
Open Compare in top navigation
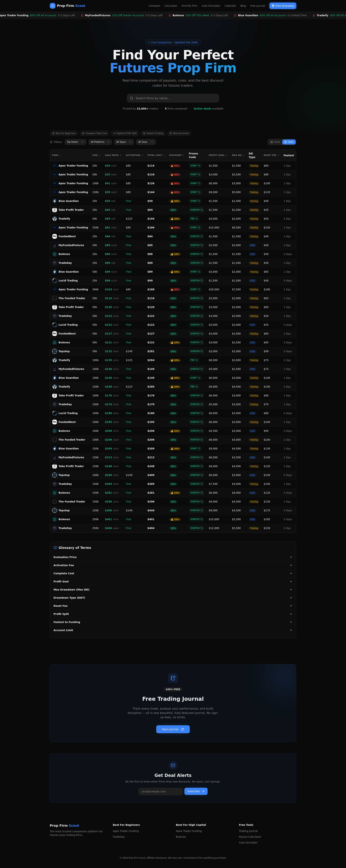pos(154,6)
